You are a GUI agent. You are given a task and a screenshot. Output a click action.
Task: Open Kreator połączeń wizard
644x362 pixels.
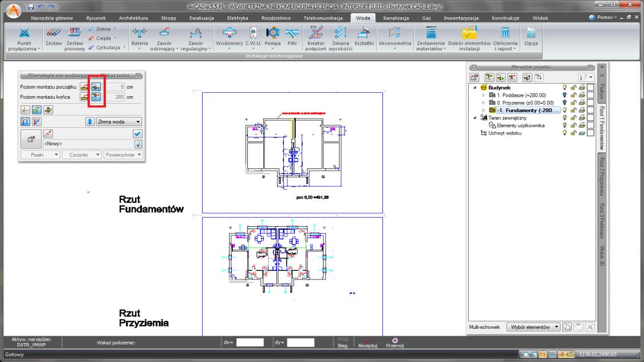click(316, 39)
